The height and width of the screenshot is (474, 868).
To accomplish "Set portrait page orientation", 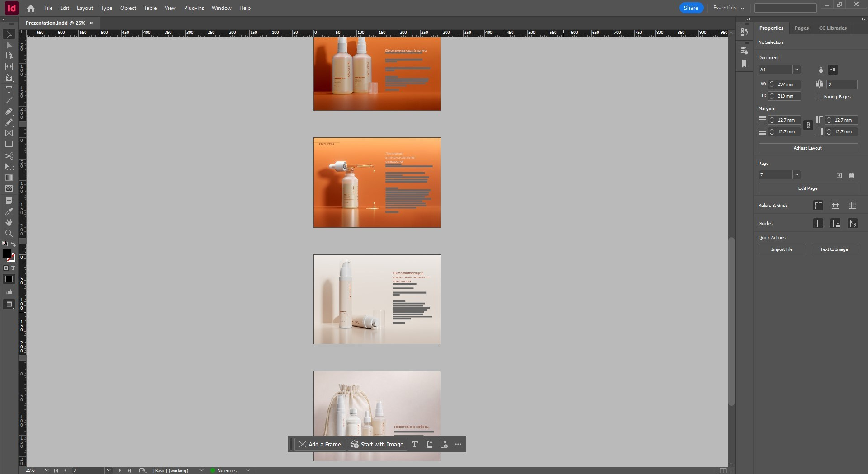I will pyautogui.click(x=821, y=70).
